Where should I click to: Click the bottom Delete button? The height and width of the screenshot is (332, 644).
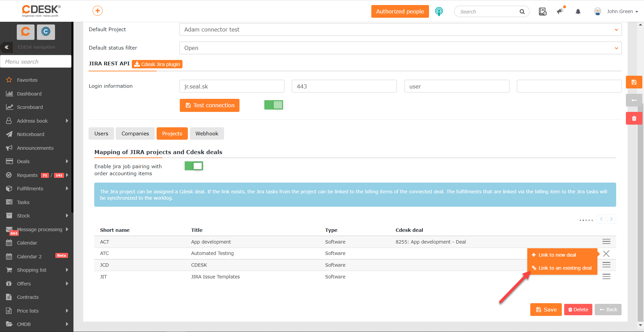tap(578, 310)
